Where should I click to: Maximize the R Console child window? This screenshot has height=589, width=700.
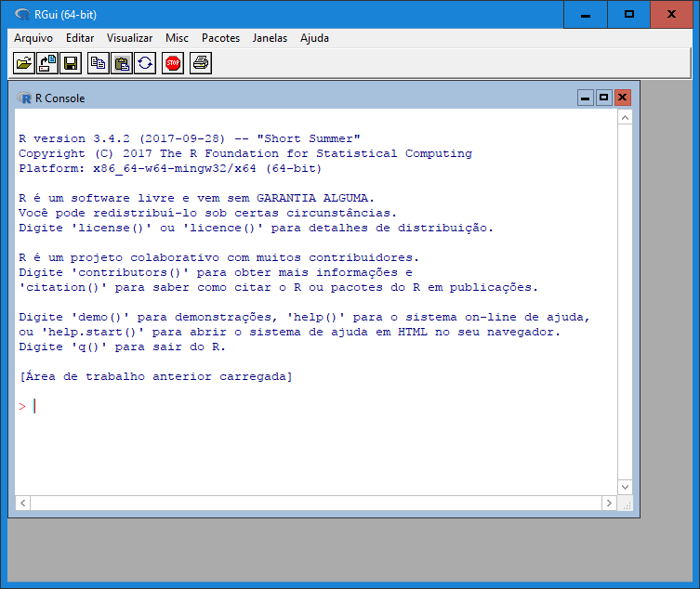[603, 98]
